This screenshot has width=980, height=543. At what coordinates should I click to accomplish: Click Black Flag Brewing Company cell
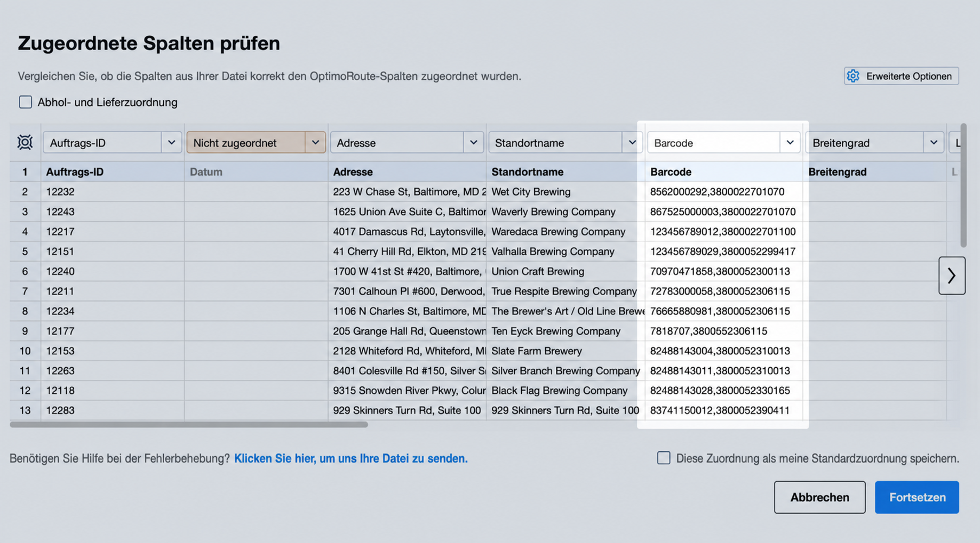coord(566,391)
